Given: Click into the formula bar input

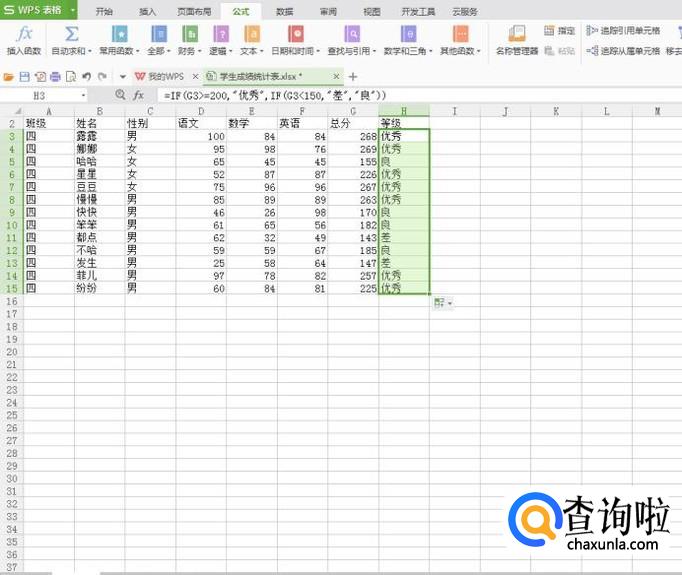Looking at the screenshot, I should 420,95.
